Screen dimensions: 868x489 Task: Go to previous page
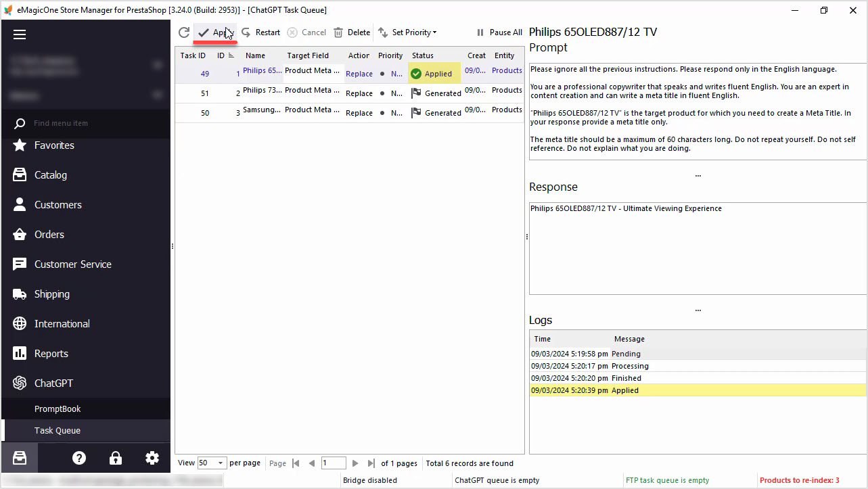311,463
